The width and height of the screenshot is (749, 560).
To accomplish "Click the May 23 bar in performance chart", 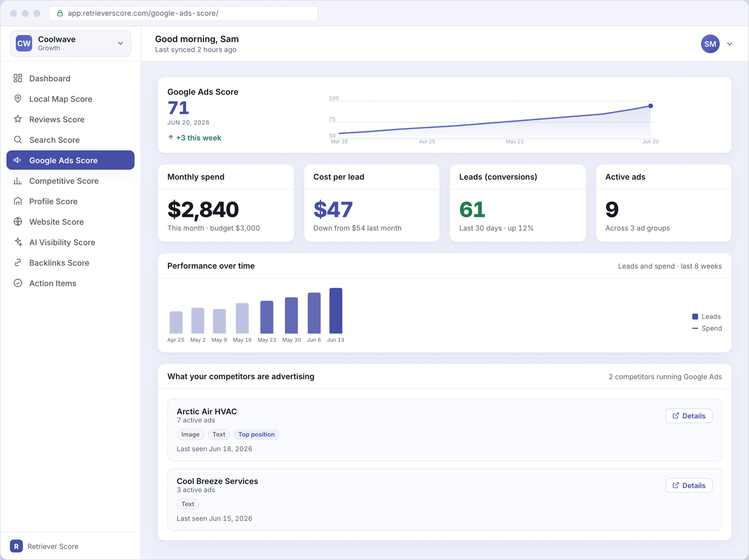I will [x=267, y=317].
